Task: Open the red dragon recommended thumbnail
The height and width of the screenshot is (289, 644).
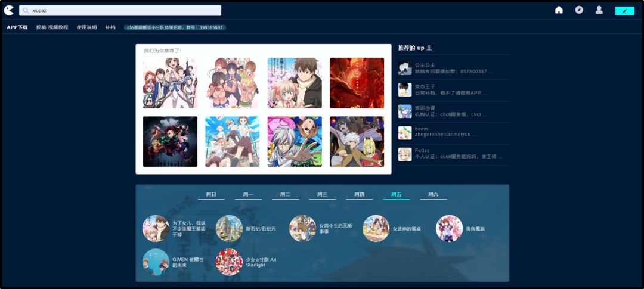Action: (x=357, y=83)
